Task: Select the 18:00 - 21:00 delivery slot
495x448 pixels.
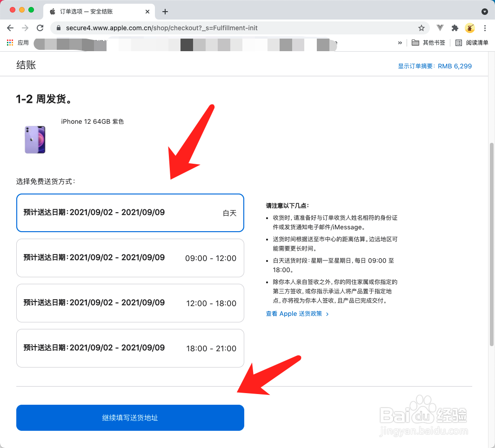Action: tap(130, 348)
